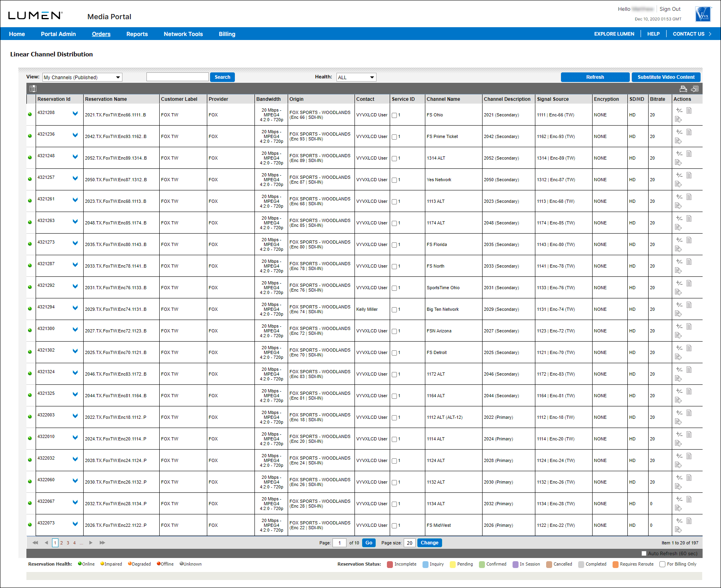Click the copy/add document icon for reservation 4321257

point(678,184)
